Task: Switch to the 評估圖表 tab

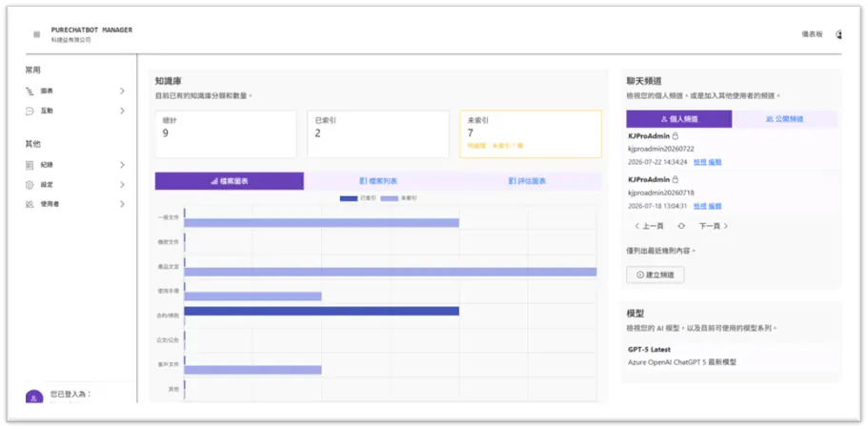Action: point(528,181)
